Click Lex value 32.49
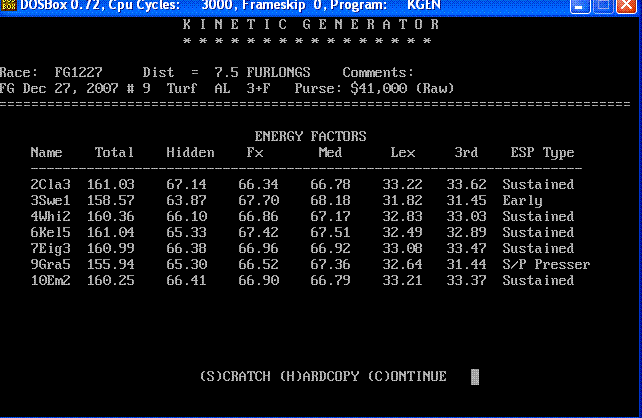Viewport: 642px width, 418px height. click(402, 233)
